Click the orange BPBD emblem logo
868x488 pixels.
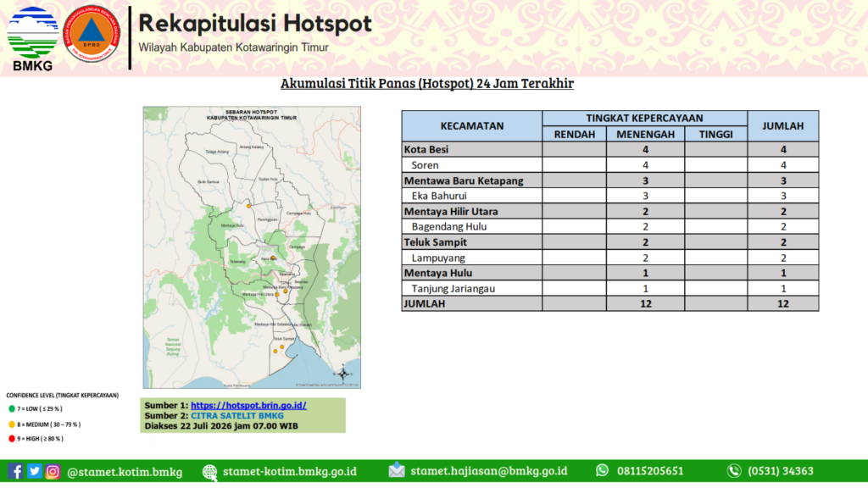pyautogui.click(x=92, y=33)
